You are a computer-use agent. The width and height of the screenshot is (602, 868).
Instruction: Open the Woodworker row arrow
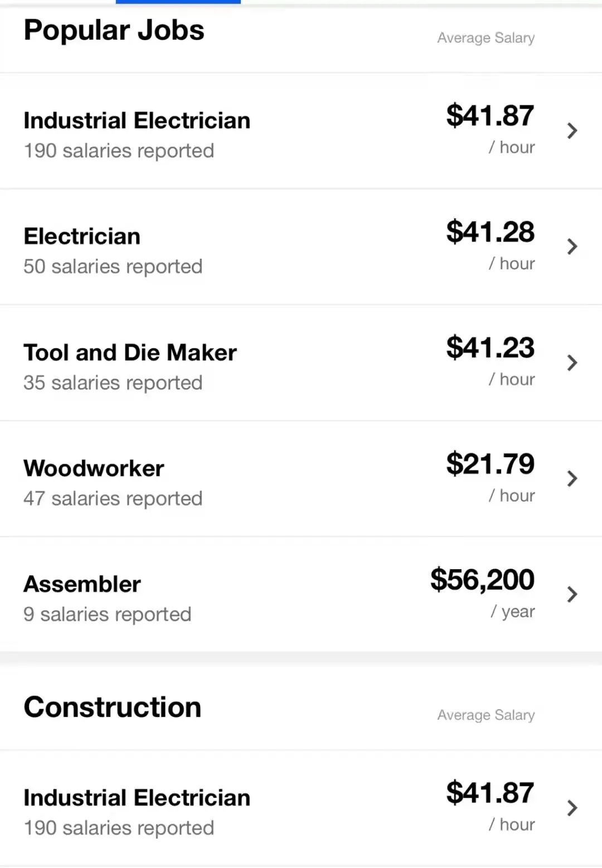[x=572, y=478]
